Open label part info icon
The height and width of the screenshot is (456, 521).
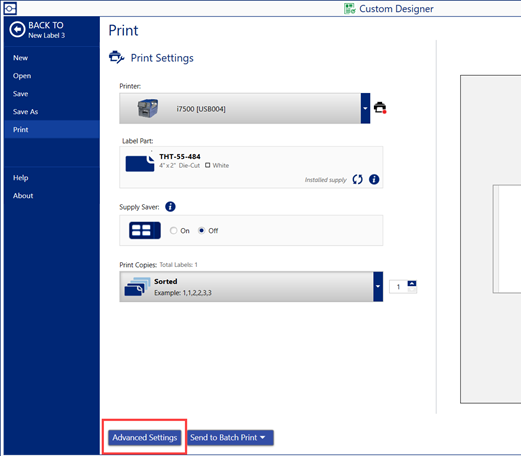[x=374, y=179]
